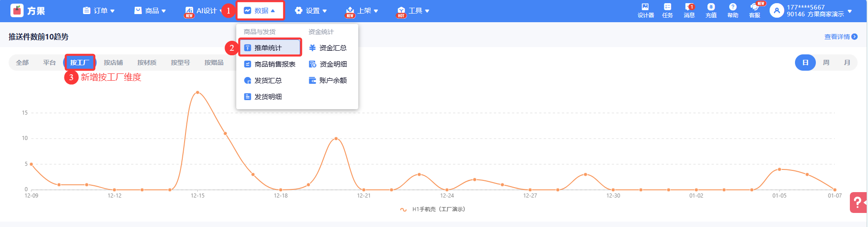Click the 177****5667 account text
The height and width of the screenshot is (227, 868).
point(806,7)
